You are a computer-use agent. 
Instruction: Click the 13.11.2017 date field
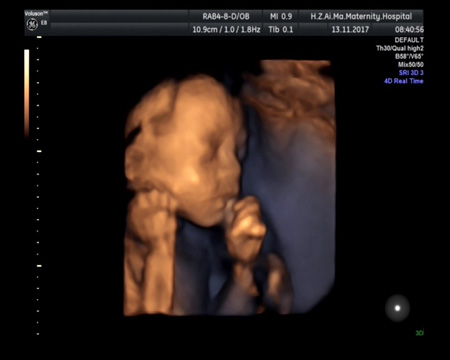click(350, 30)
